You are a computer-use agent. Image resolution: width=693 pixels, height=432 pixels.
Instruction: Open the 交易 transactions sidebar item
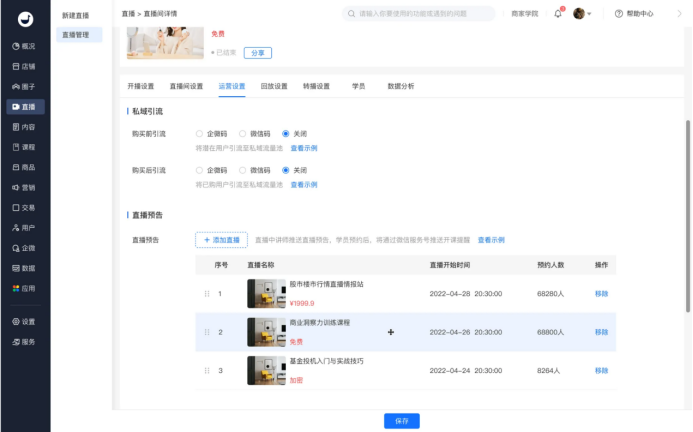[25, 207]
